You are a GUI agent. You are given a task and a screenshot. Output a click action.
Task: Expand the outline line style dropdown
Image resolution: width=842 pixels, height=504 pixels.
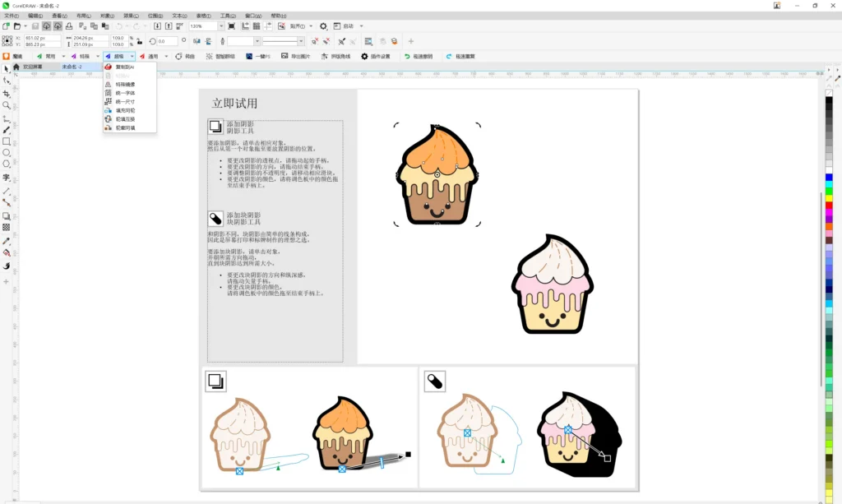(x=301, y=41)
